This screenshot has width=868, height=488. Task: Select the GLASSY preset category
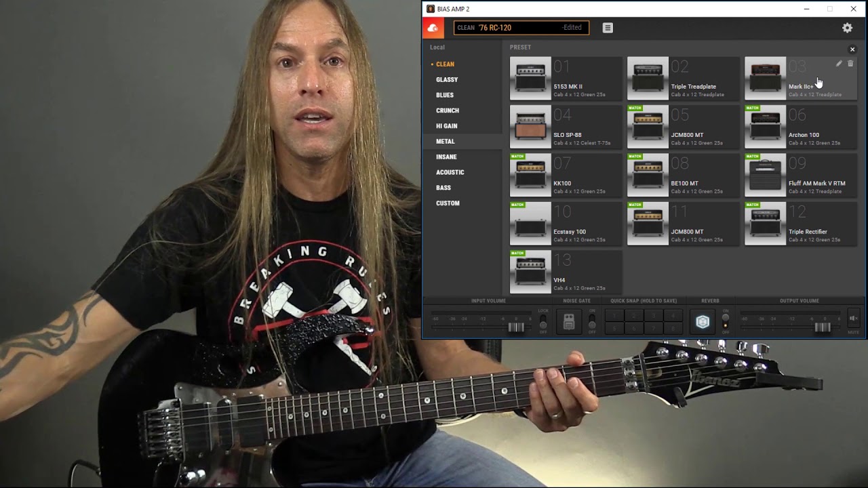click(x=447, y=80)
